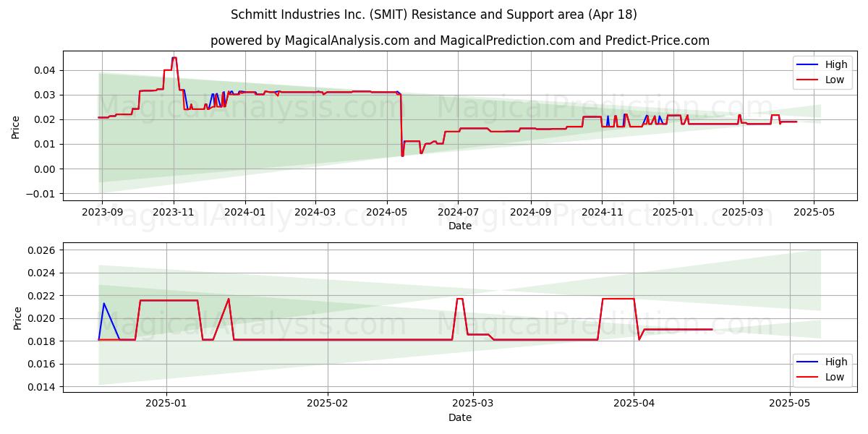
Task: Click 'High' label in top chart legend
Action: [836, 64]
